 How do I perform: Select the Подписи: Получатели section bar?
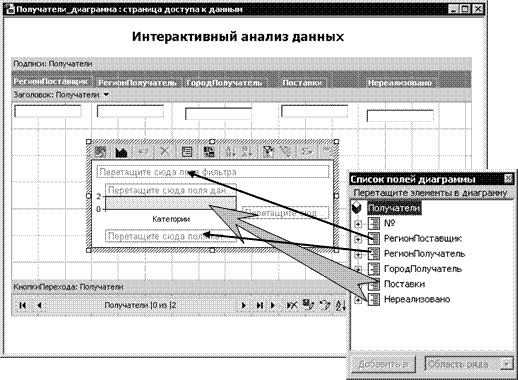[x=241, y=64]
